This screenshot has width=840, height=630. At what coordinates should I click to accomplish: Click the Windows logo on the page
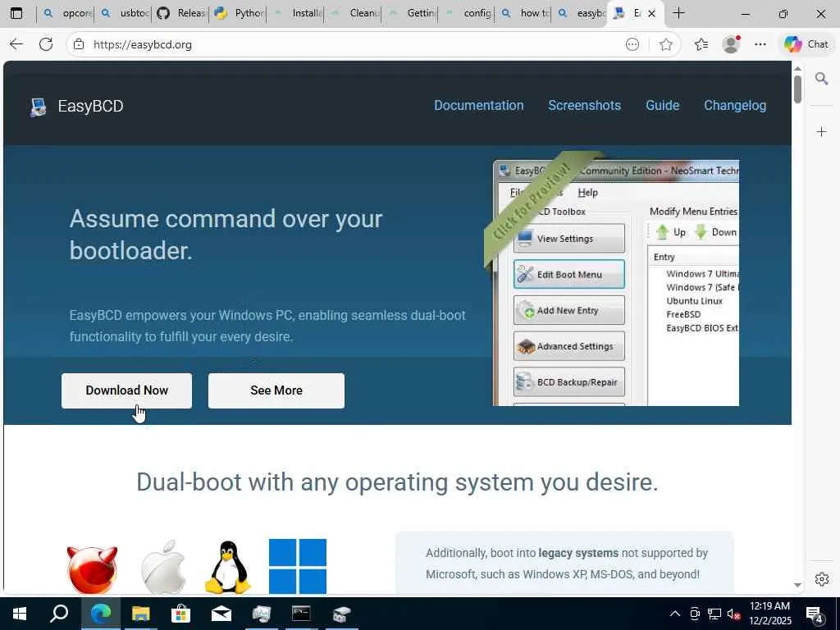coord(297,566)
